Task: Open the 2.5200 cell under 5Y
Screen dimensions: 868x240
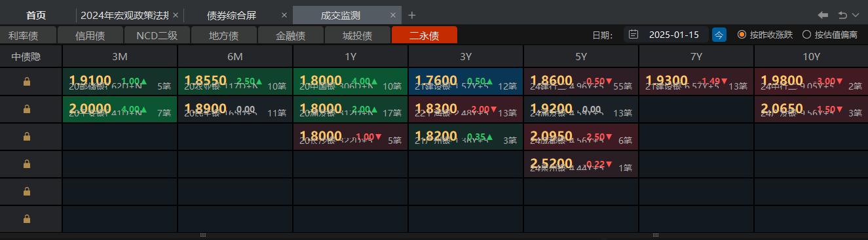Action: coord(581,164)
